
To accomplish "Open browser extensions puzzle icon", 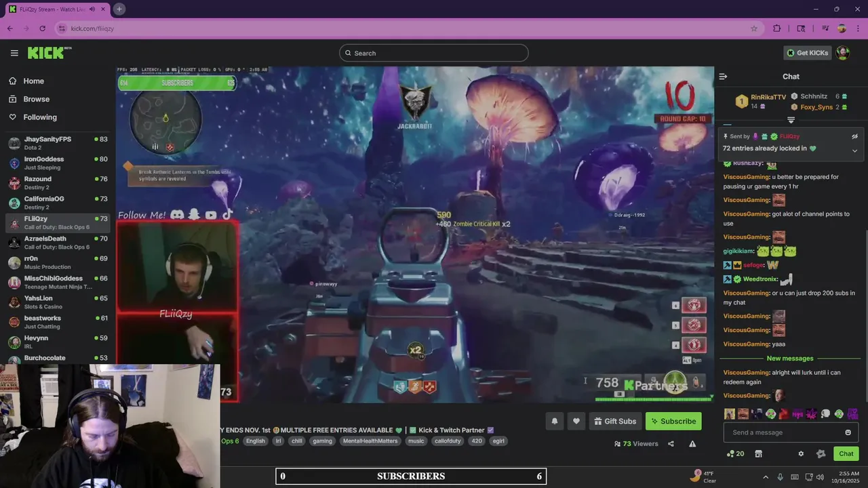I will click(x=777, y=28).
